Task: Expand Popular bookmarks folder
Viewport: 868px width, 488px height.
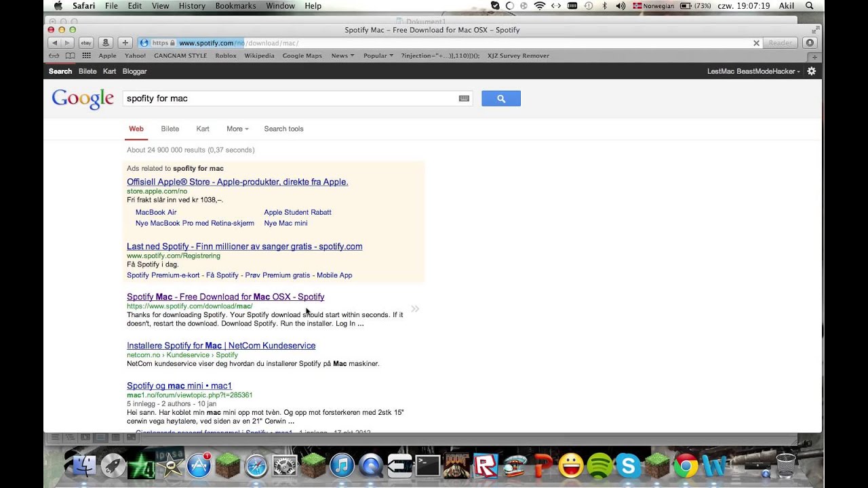Action: click(378, 56)
